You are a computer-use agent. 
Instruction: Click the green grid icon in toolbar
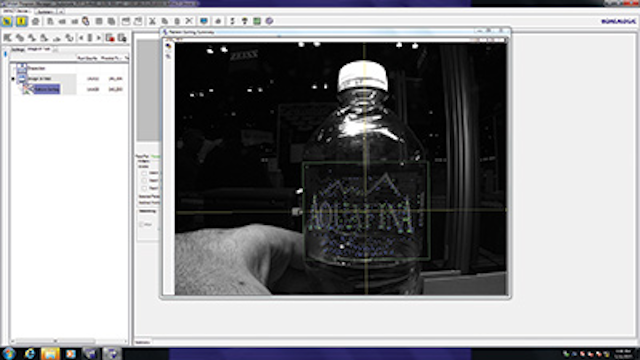point(257,21)
